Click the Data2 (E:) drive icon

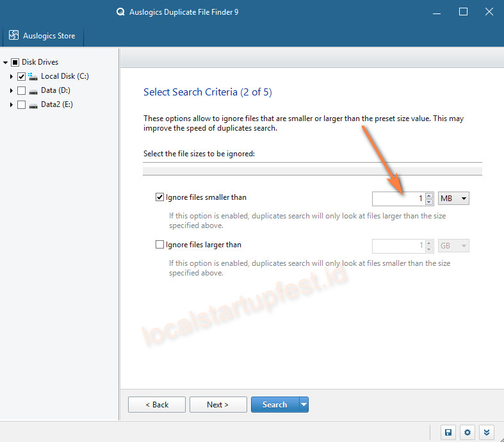click(33, 106)
